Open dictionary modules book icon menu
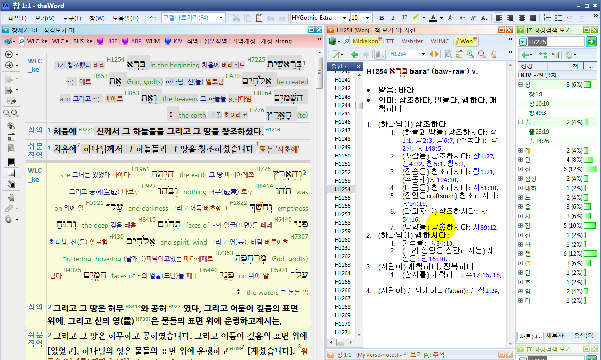Image resolution: width=601 pixels, height=360 pixels. (334, 41)
